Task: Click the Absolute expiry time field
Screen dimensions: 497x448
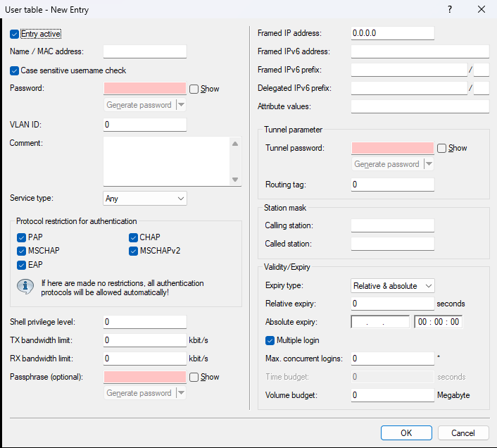Action: pyautogui.click(x=438, y=322)
